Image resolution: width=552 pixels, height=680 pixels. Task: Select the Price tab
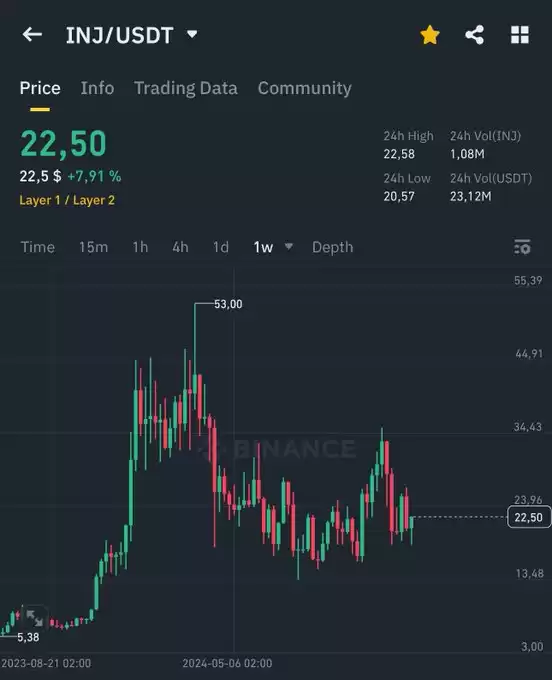point(40,88)
